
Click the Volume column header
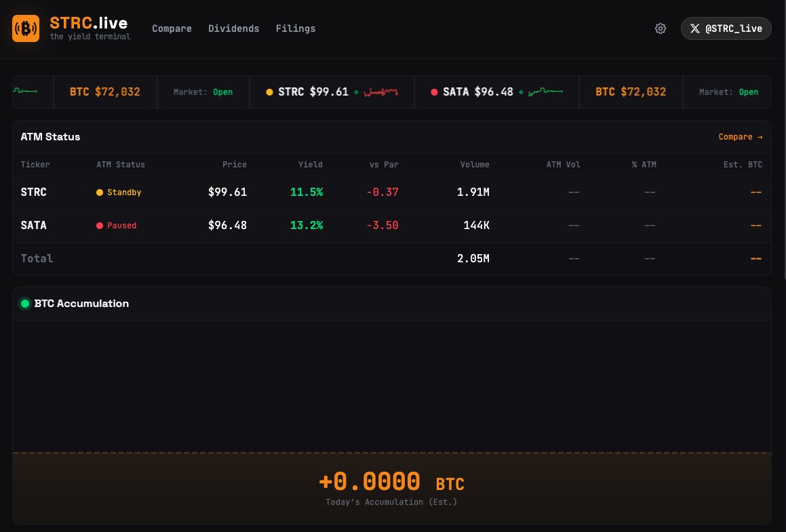pos(475,164)
